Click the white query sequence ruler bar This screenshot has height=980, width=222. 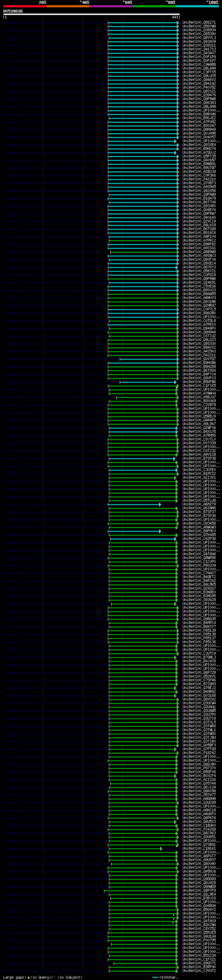click(92, 15)
